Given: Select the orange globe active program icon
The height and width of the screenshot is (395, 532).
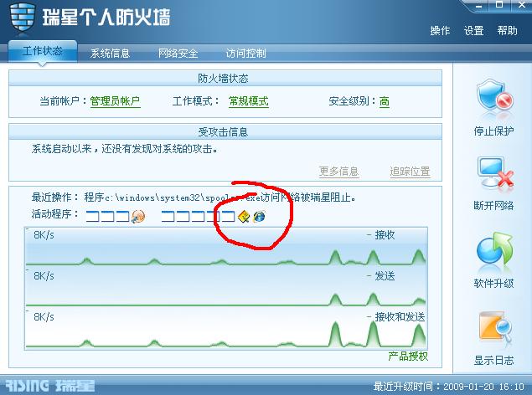Looking at the screenshot, I should click(138, 216).
